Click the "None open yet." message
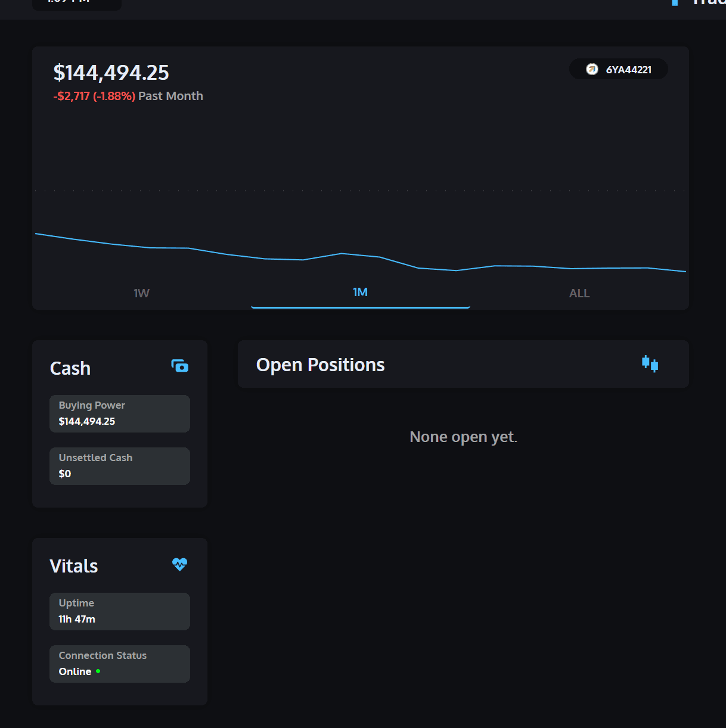The width and height of the screenshot is (726, 728). 463,437
